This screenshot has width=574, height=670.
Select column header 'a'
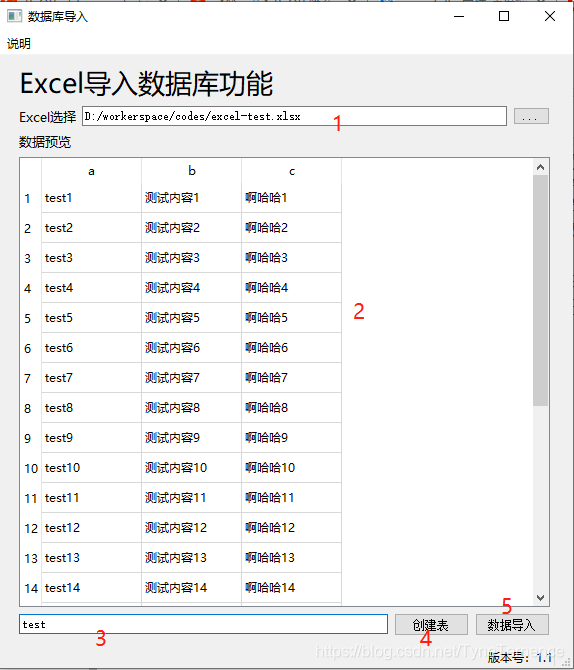(91, 171)
